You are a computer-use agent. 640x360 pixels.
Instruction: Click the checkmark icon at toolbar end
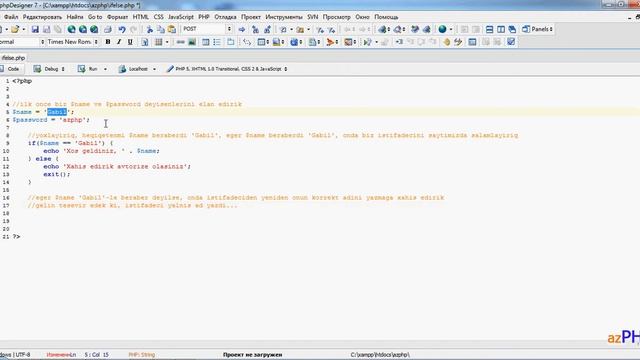pyautogui.click(x=511, y=42)
